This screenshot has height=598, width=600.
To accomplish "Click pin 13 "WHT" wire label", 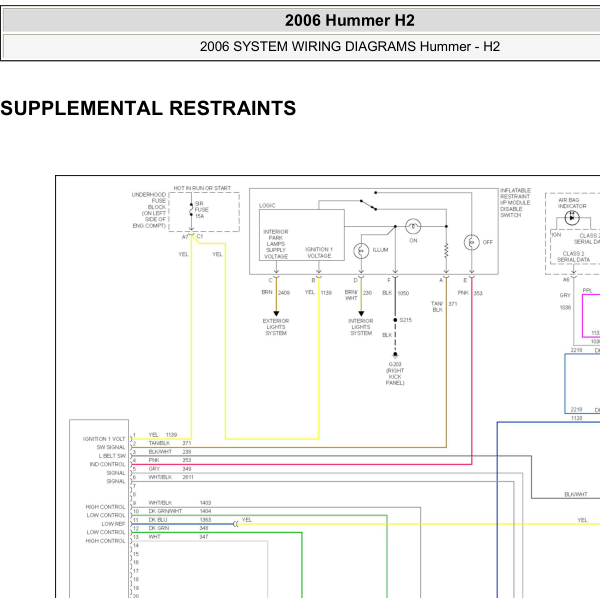I will pyautogui.click(x=155, y=537).
